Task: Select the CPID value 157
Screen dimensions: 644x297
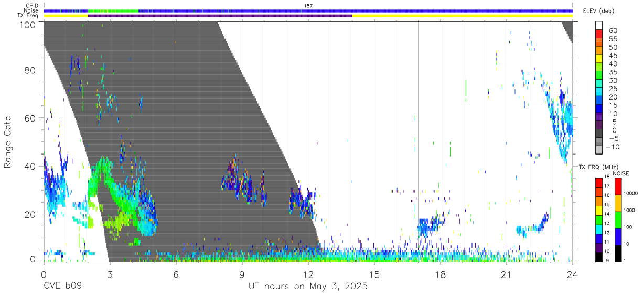Action: point(308,6)
